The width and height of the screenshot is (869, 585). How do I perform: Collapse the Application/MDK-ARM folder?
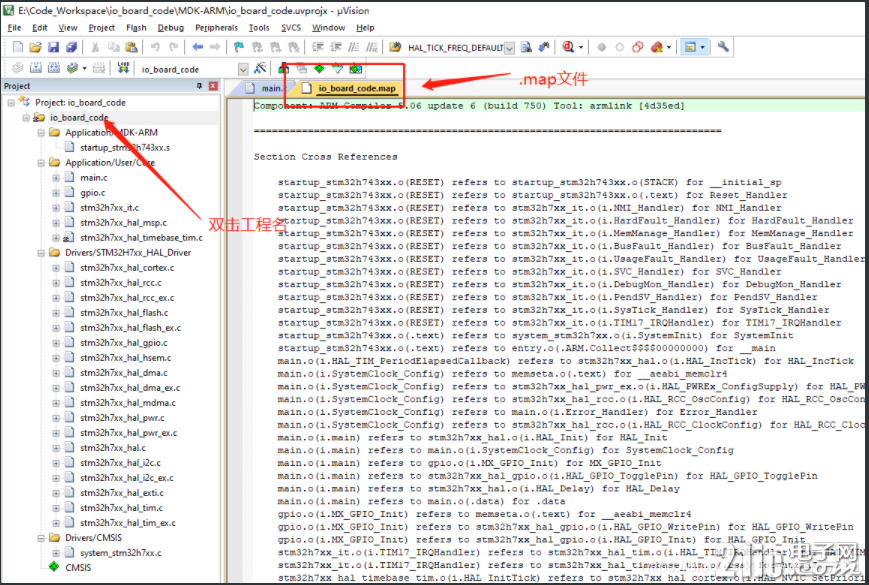[x=41, y=132]
